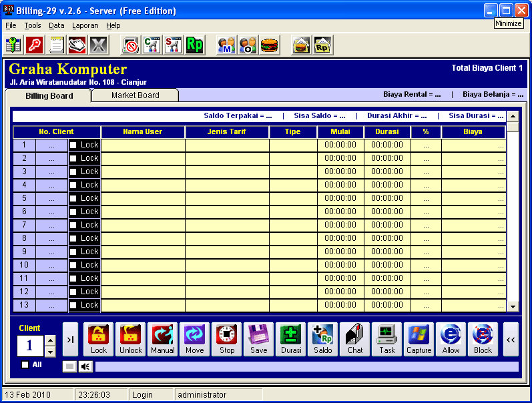The width and height of the screenshot is (532, 403).
Task: Click the blocked-sign toolbar icon
Action: [x=131, y=45]
